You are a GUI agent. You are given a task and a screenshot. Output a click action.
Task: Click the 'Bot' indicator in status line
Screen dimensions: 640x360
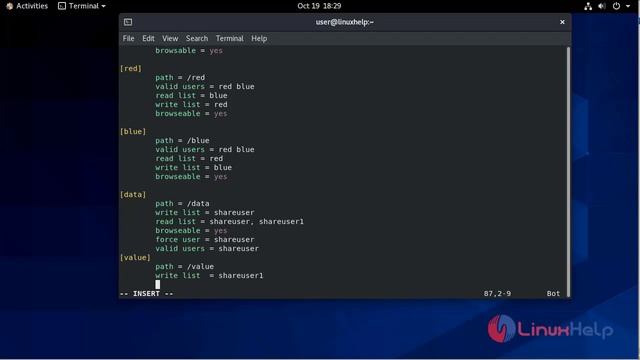click(x=553, y=293)
